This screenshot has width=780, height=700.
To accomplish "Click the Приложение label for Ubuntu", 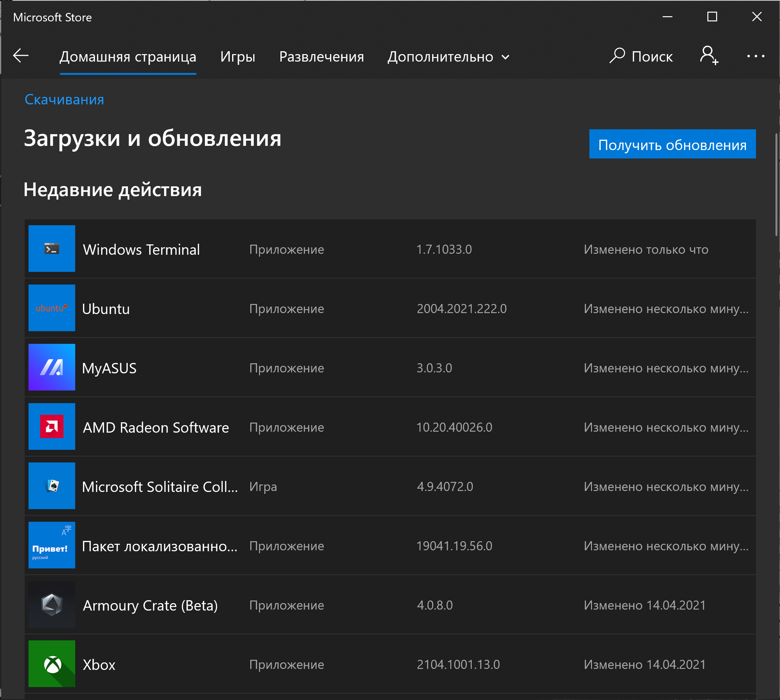I will 287,309.
